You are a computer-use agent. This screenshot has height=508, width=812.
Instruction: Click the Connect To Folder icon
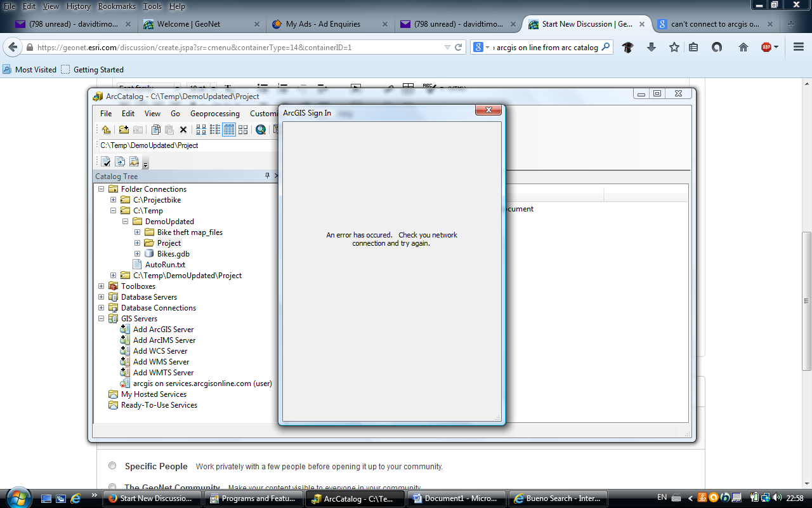[124, 130]
